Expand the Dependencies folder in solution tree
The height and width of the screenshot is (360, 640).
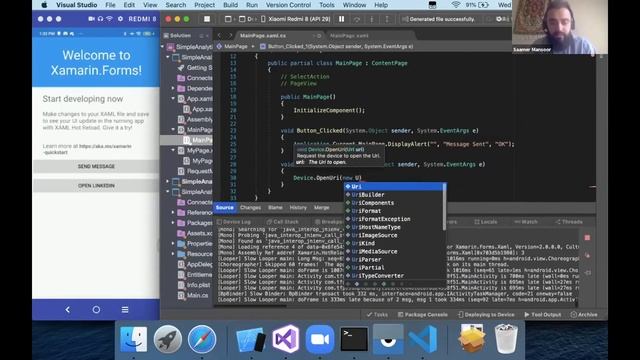(173, 88)
